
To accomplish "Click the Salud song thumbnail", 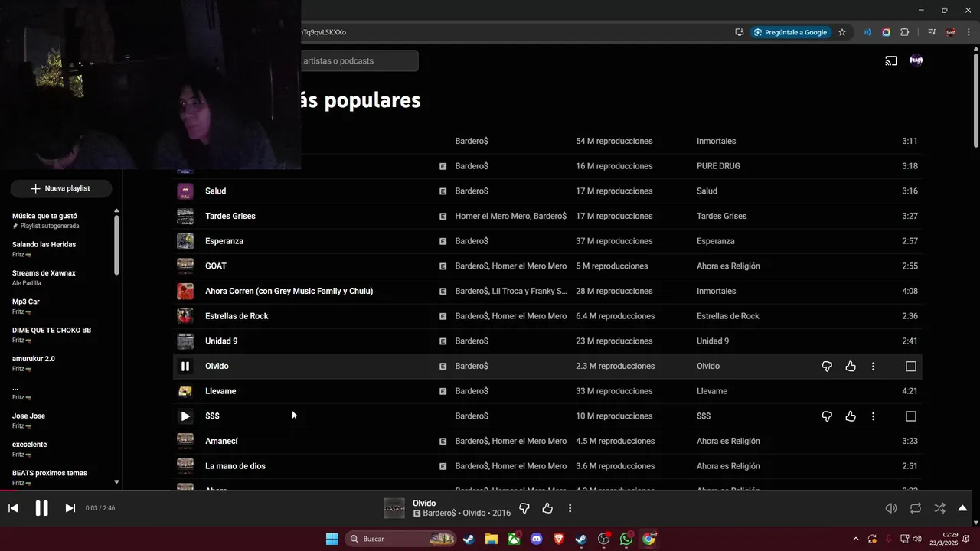I will point(185,191).
